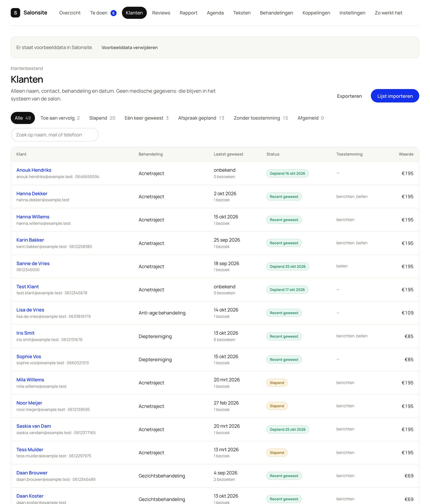Image resolution: width=430 pixels, height=504 pixels.
Task: Go to Reviews in the navigation
Action: 161,13
